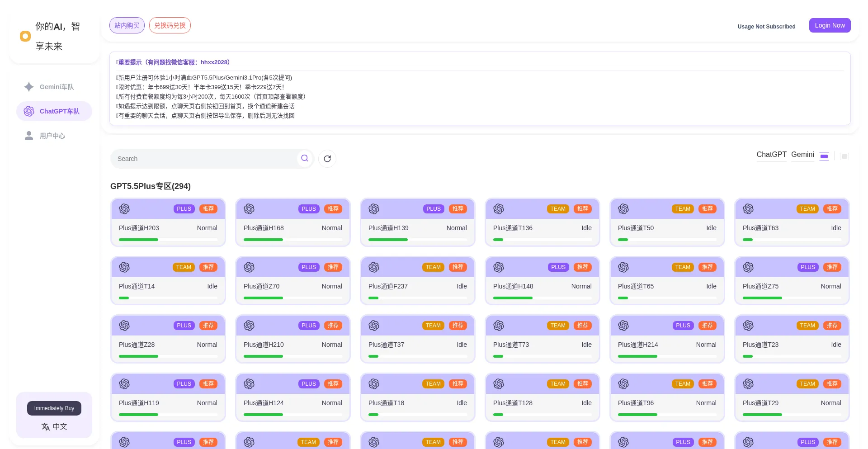Select the purple card-layout view toggle
Viewport: 868px width, 449px height.
click(824, 156)
